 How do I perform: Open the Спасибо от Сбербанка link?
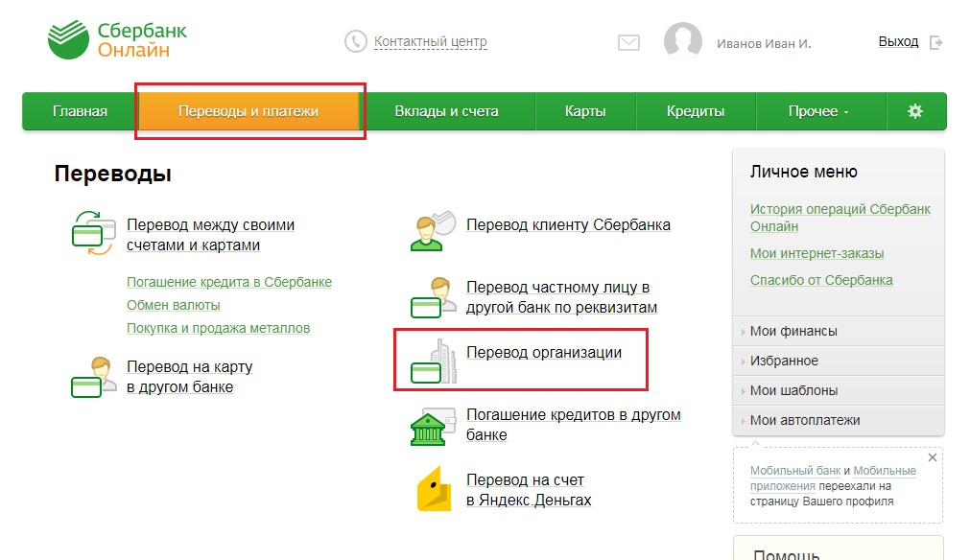[821, 281]
